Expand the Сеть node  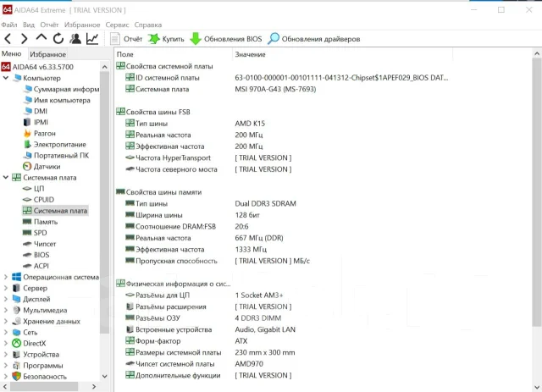tap(6, 332)
